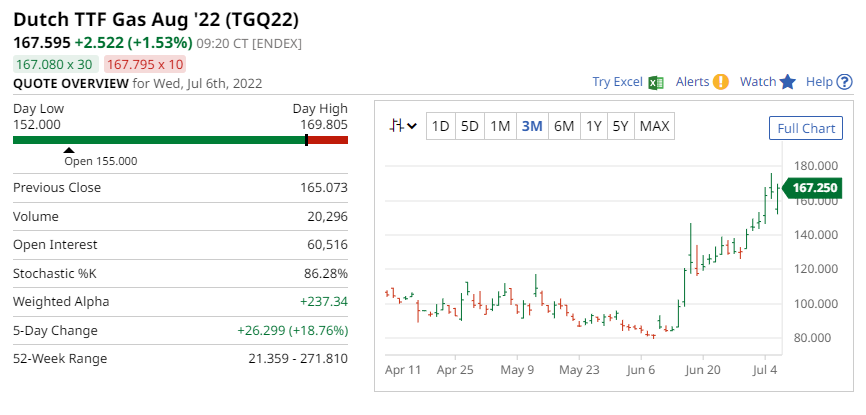This screenshot has width=866, height=415.
Task: Select the 3M chart period
Action: [532, 127]
